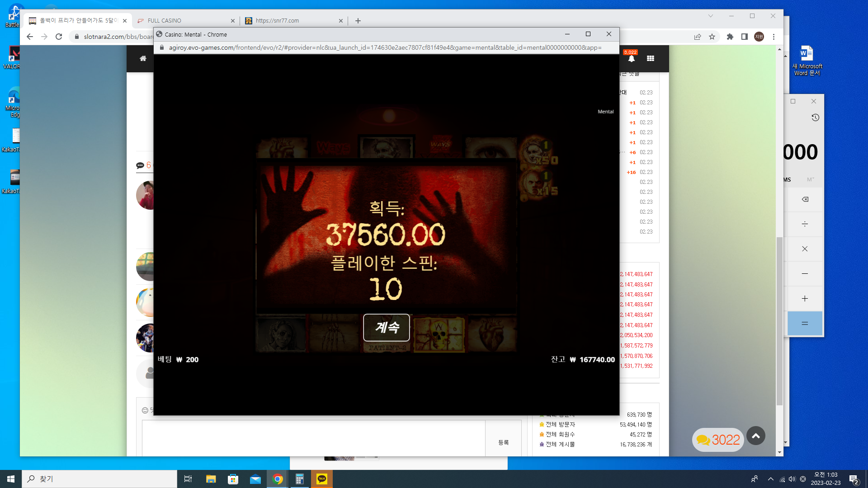This screenshot has height=488, width=868.
Task: Open File Explorer from the taskbar
Action: point(211,479)
